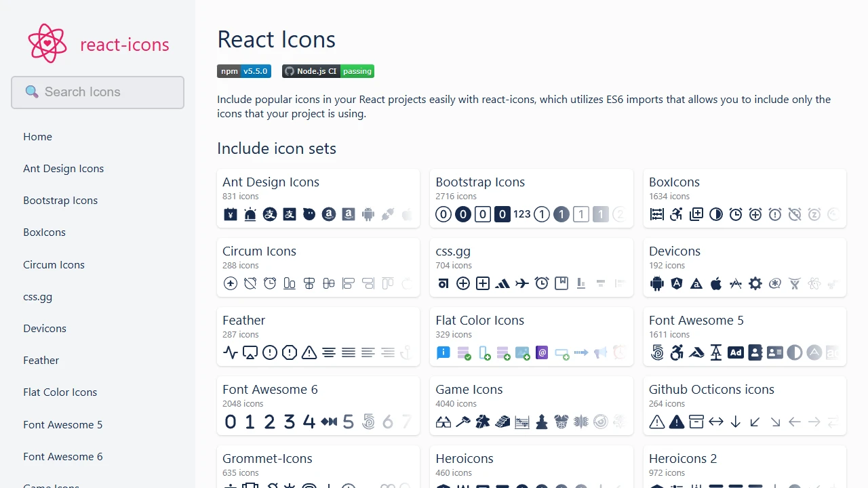This screenshot has height=488, width=868.
Task: Click the warning triangle in the Github Octicons preview
Action: [657, 422]
